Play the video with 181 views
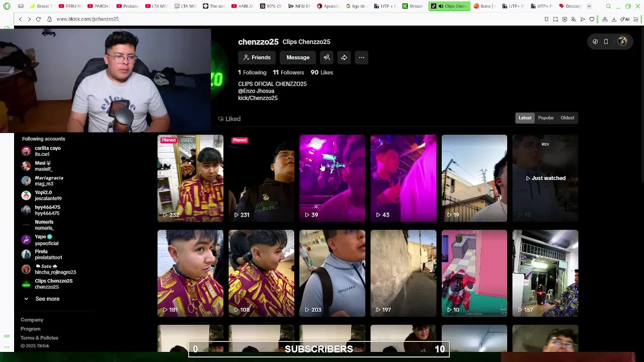The height and width of the screenshot is (362, 644). [x=190, y=273]
